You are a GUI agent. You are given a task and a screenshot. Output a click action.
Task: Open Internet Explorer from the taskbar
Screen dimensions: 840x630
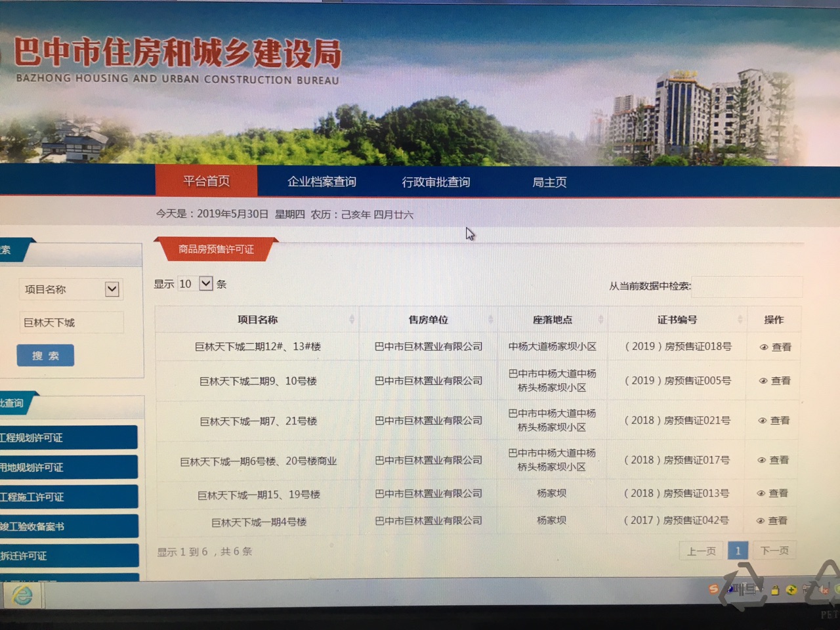click(23, 595)
